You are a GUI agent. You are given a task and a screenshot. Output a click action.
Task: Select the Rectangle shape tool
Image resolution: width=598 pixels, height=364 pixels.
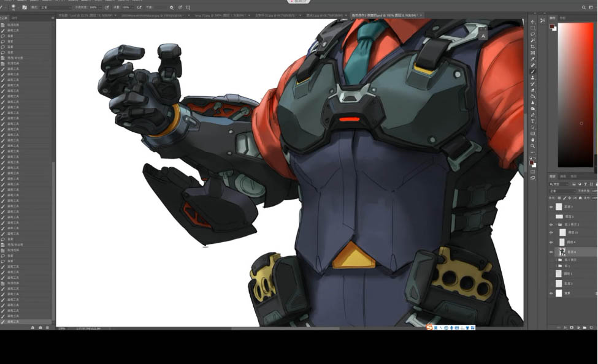pos(533,134)
